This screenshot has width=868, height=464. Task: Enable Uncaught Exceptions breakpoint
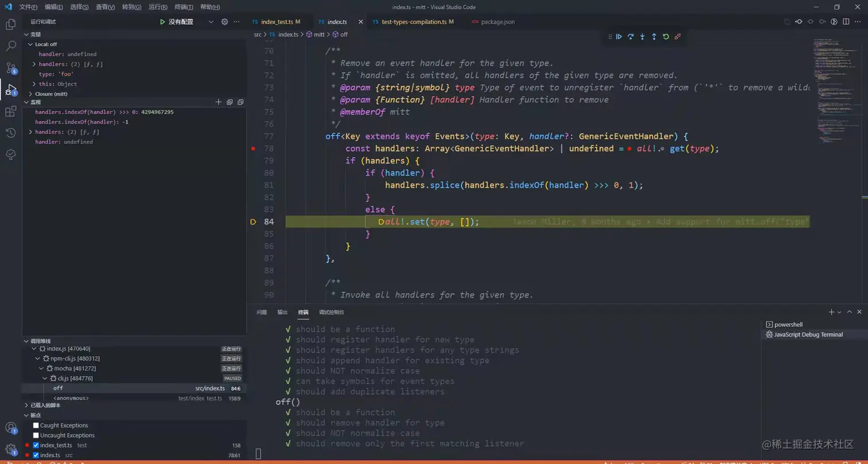tap(36, 435)
